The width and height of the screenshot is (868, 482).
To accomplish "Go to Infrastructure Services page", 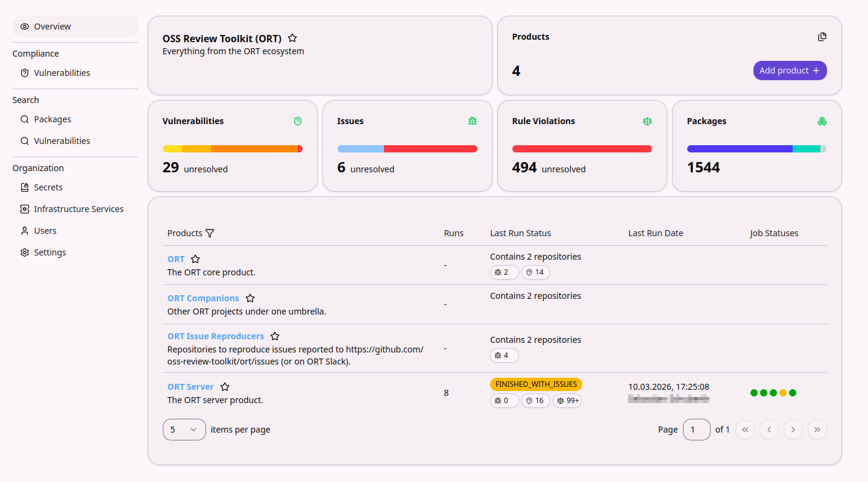I will point(75,209).
